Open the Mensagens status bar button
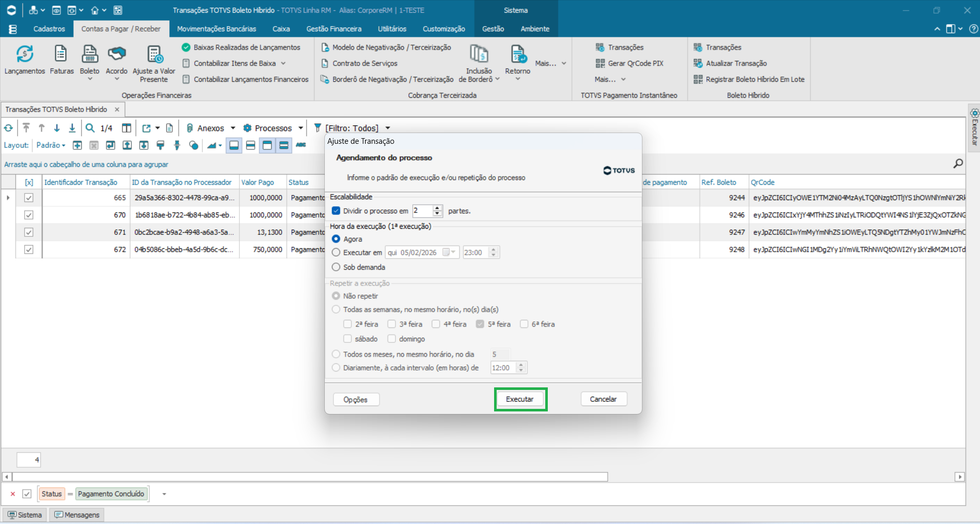980x524 pixels. click(77, 515)
